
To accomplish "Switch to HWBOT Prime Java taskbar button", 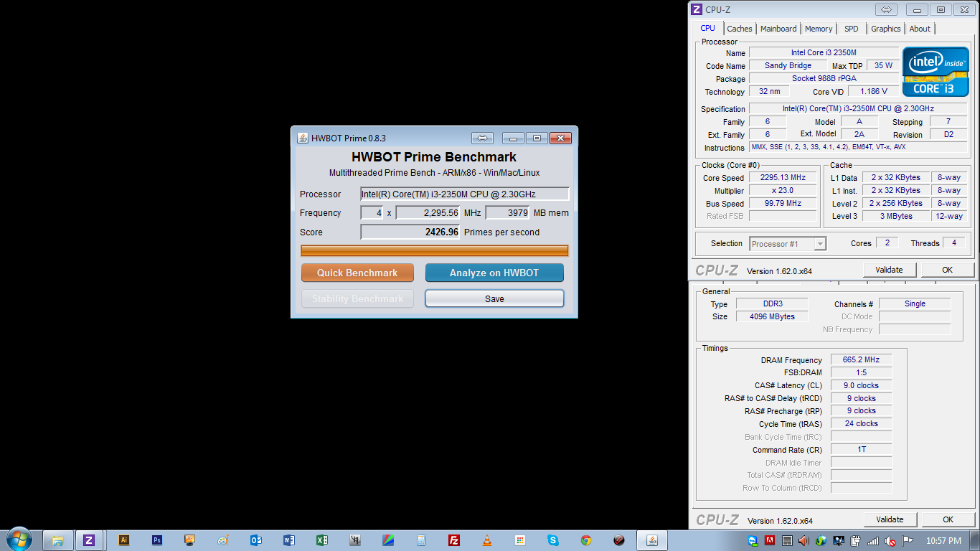I will click(x=652, y=540).
